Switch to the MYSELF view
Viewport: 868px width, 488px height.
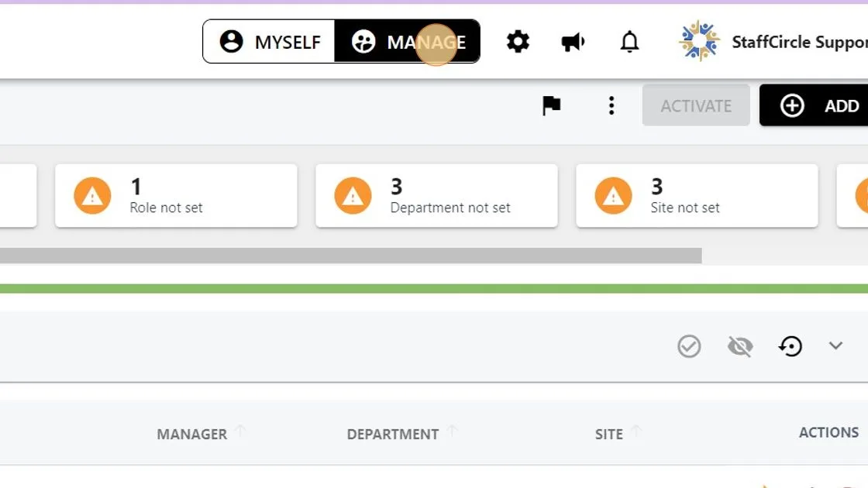(269, 42)
